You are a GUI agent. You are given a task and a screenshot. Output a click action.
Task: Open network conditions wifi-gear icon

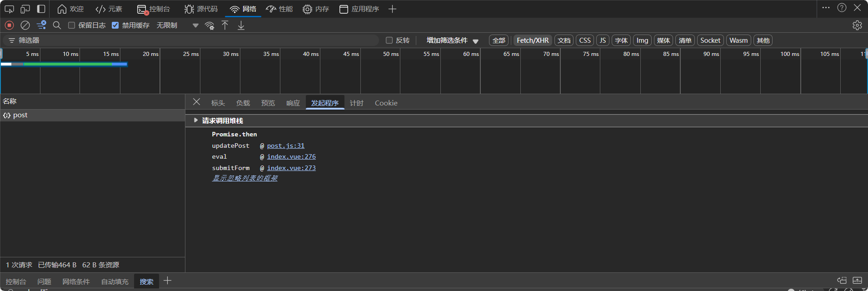click(x=210, y=25)
